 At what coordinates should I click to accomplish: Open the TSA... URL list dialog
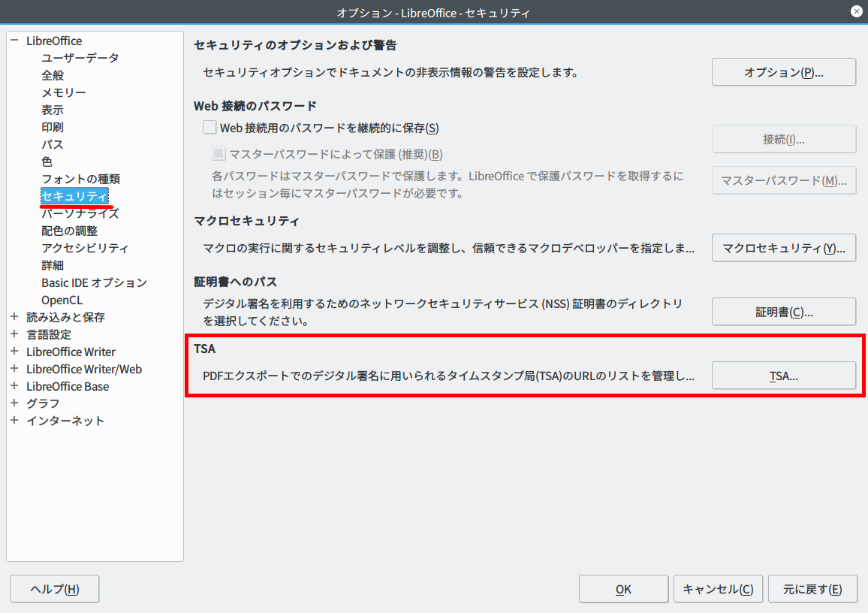coord(784,376)
